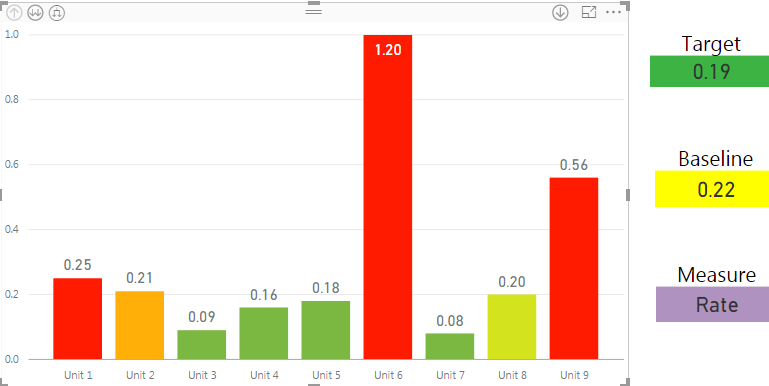The width and height of the screenshot is (769, 386).
Task: Open More options ellipsis menu
Action: (614, 12)
